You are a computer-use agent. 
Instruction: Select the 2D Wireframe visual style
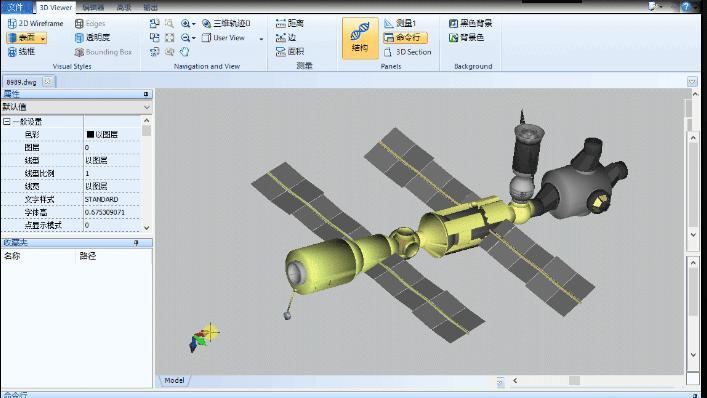click(36, 23)
